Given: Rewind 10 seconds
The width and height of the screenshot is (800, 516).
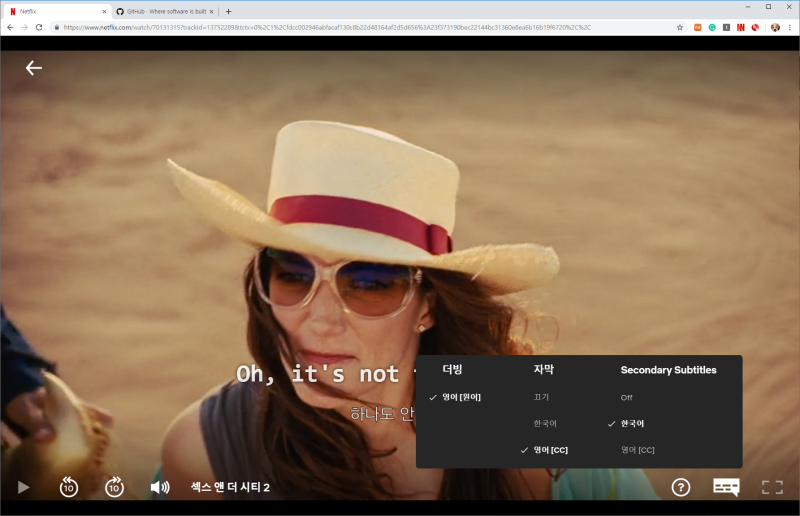Looking at the screenshot, I should coord(69,487).
